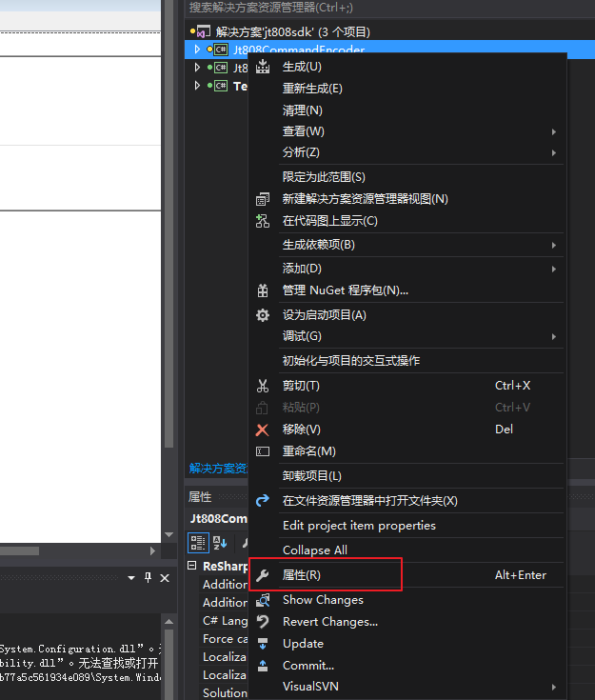Click the Revert Changes arrow icon
The width and height of the screenshot is (595, 700).
(263, 622)
